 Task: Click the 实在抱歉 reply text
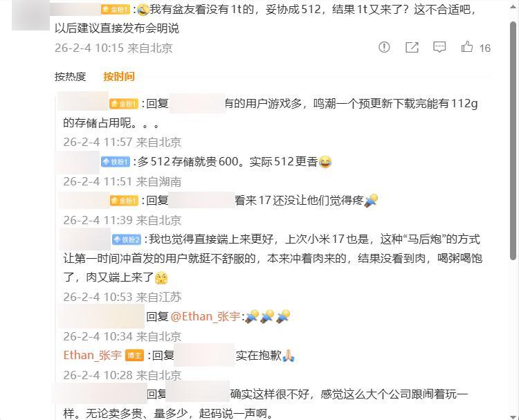point(258,356)
